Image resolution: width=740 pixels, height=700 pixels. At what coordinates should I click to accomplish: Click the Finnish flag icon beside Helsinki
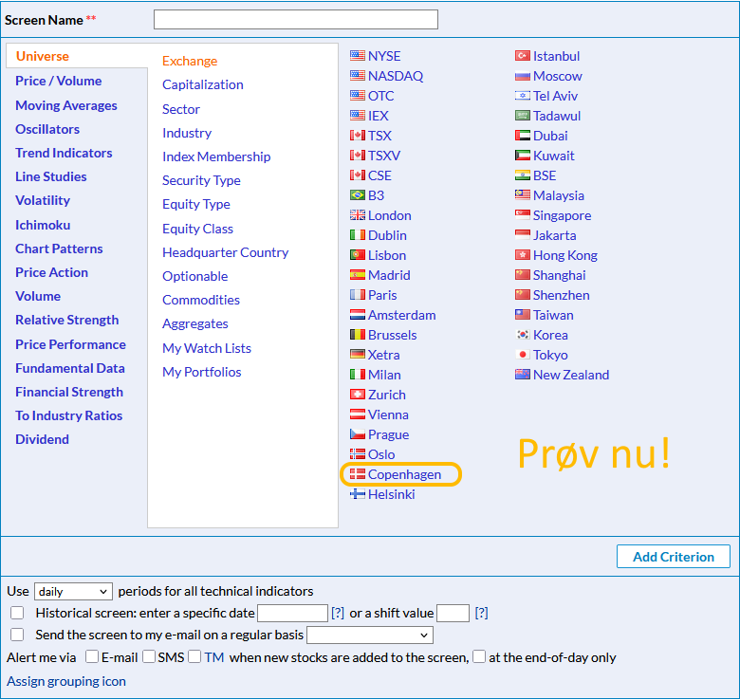[x=358, y=494]
